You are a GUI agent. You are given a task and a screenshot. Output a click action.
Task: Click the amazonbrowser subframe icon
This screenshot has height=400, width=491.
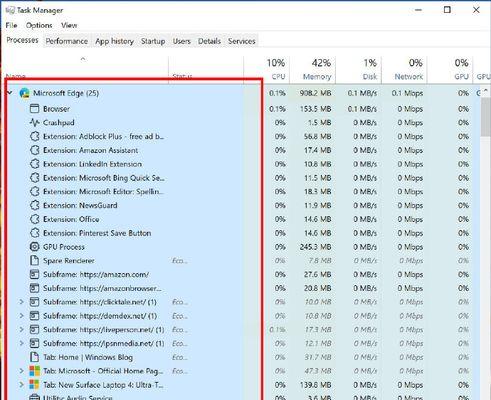tap(34, 288)
